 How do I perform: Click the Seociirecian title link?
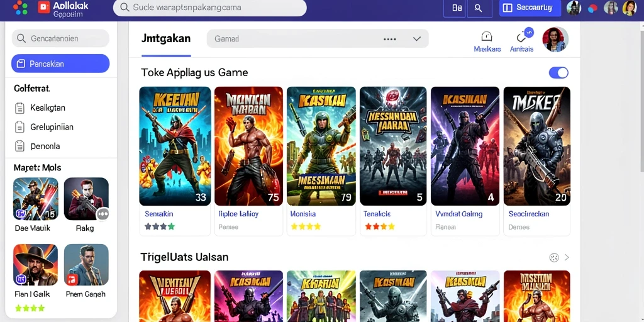pos(528,214)
